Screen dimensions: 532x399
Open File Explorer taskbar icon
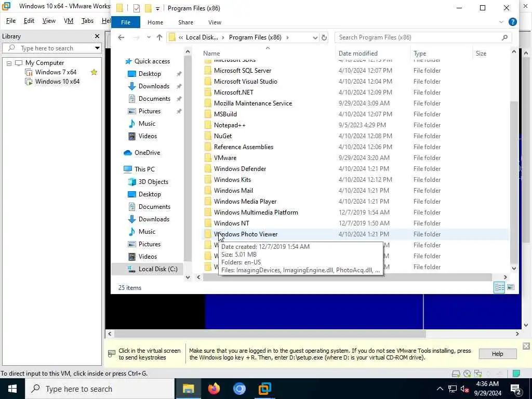(x=188, y=389)
